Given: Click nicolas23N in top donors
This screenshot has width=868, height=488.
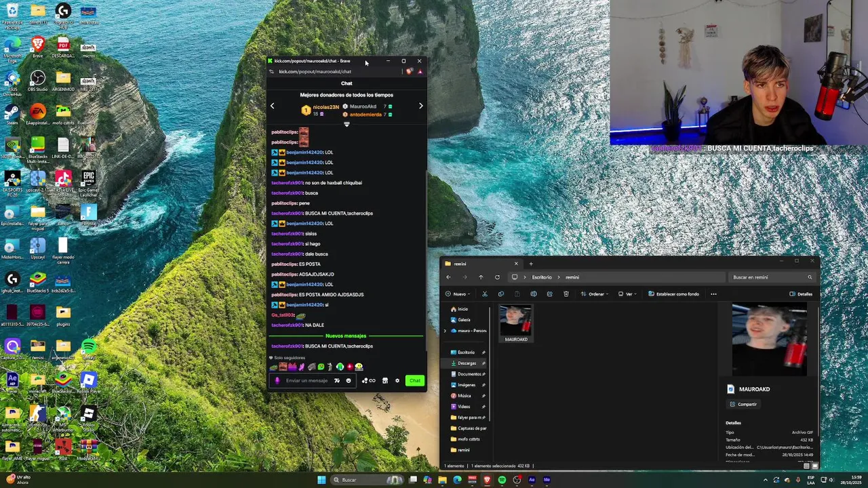Looking at the screenshot, I should [325, 107].
